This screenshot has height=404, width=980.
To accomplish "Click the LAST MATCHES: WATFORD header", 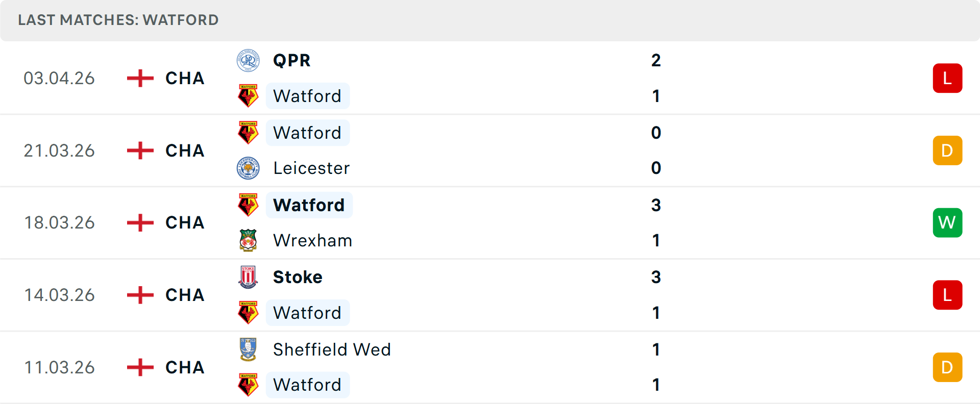I will pyautogui.click(x=117, y=20).
